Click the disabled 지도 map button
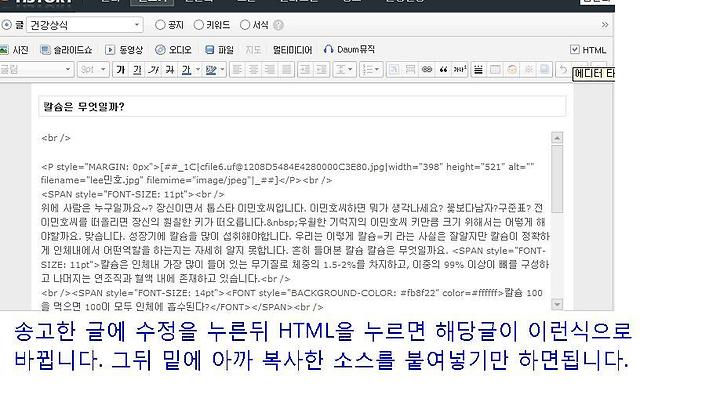The image size is (720, 398). coord(253,50)
